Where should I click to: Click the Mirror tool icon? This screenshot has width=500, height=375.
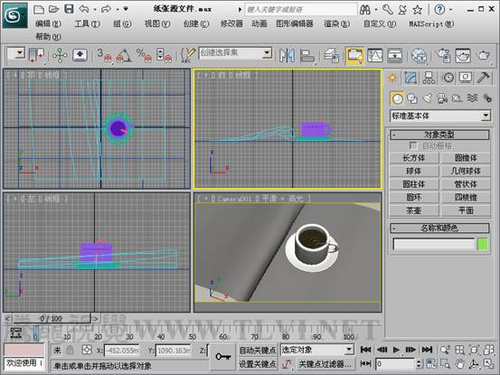(287, 55)
